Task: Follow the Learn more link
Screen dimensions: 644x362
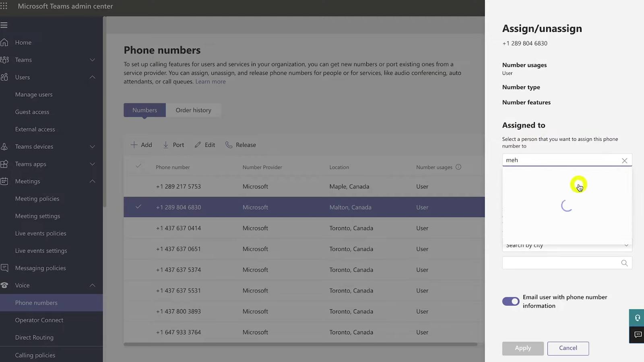Action: [x=211, y=82]
